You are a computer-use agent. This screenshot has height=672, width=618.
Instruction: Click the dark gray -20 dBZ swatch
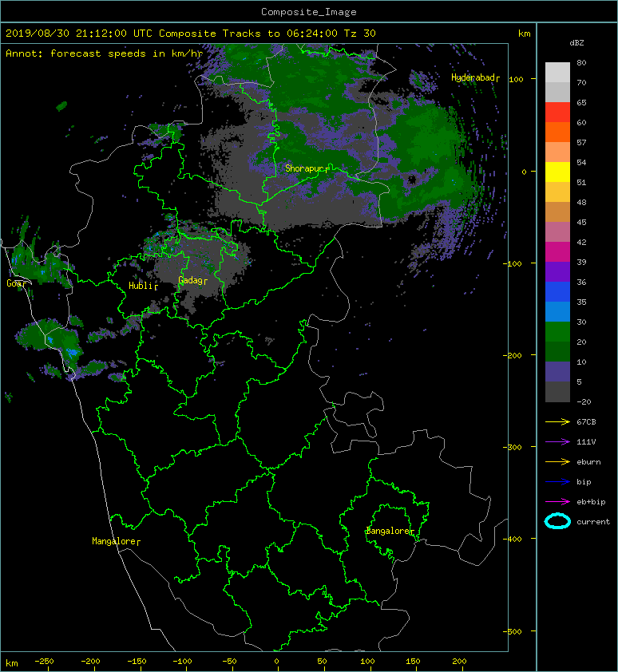[557, 392]
